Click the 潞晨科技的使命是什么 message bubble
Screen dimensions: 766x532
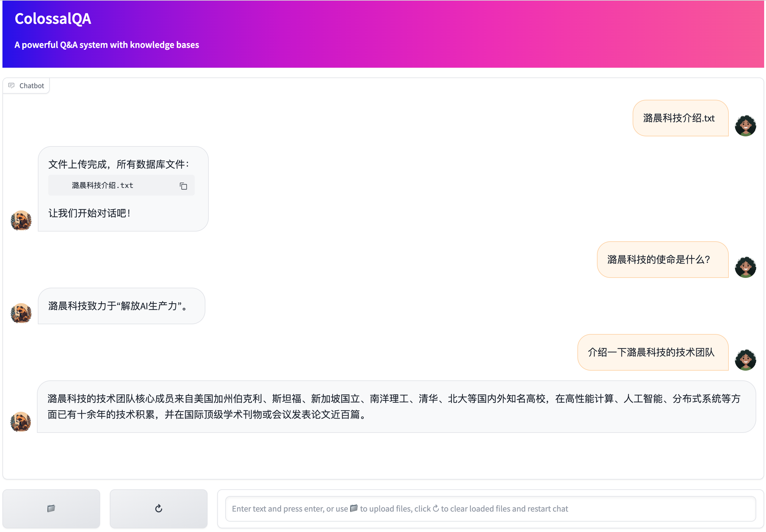659,259
